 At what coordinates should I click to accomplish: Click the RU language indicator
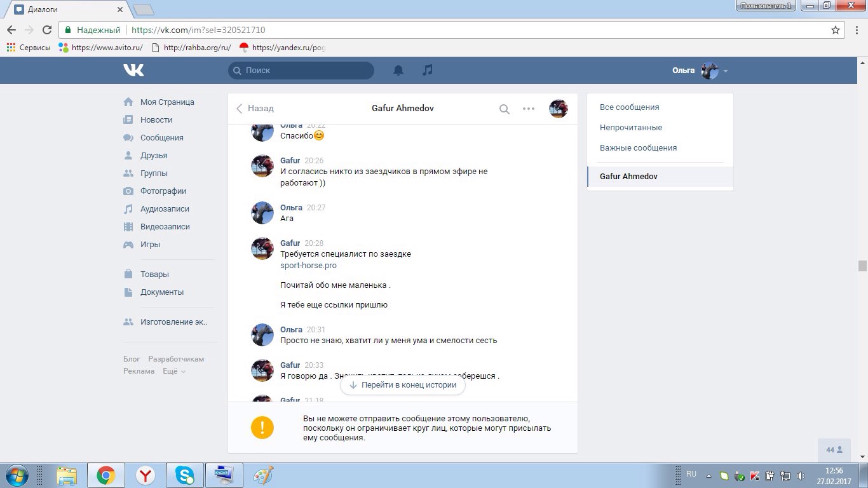pyautogui.click(x=691, y=474)
